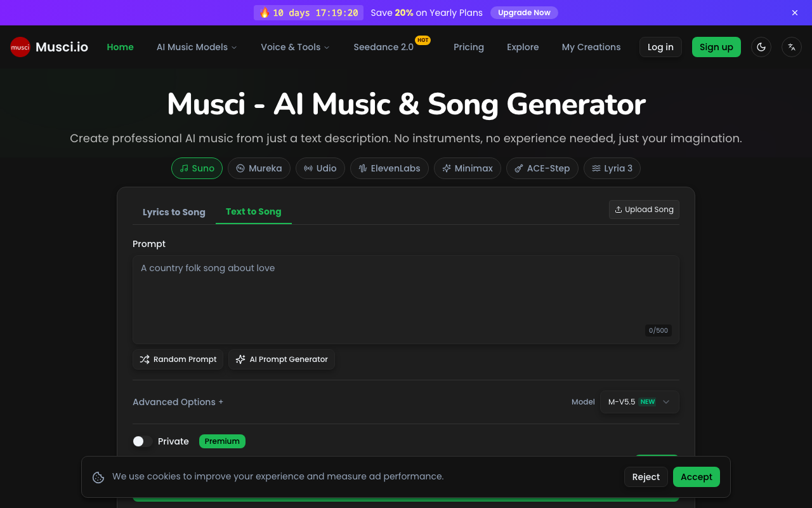
Task: Open the AI Prompt Generator
Action: pos(282,359)
